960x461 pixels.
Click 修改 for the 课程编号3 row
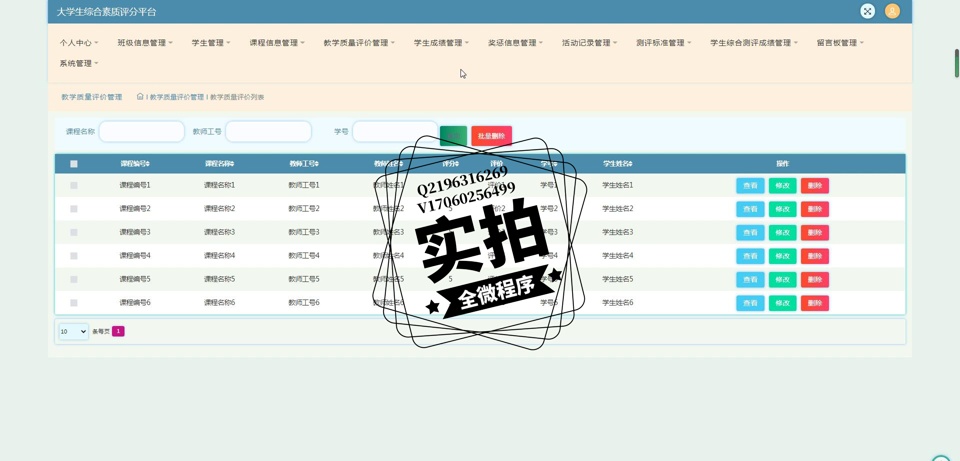[x=782, y=233]
